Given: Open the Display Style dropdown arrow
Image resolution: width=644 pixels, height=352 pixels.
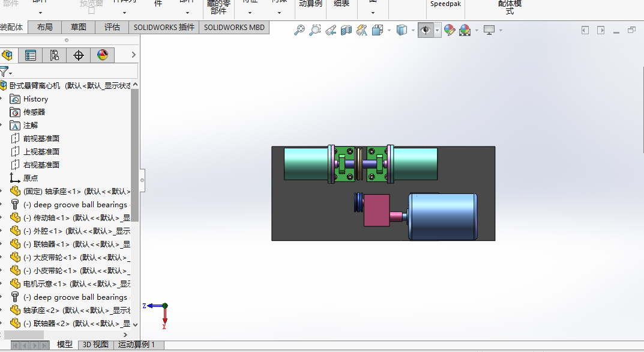Looking at the screenshot, I should (414, 30).
